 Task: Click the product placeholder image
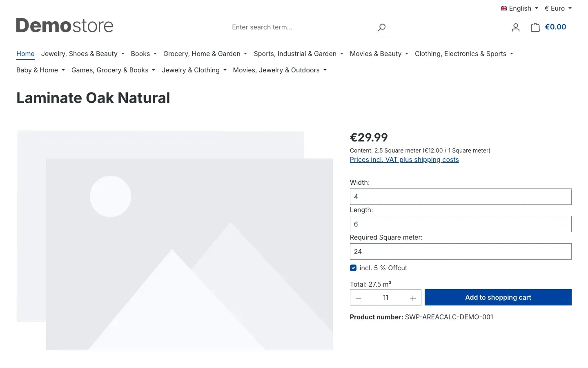tap(175, 240)
